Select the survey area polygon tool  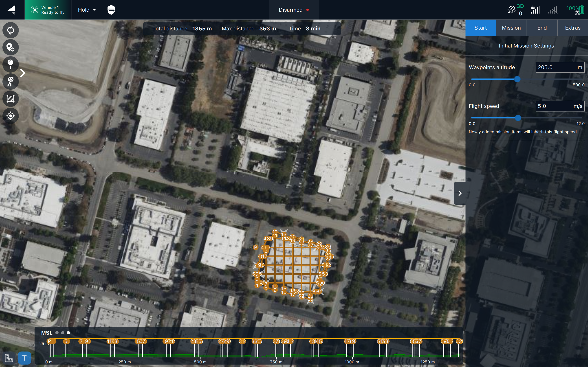(10, 99)
